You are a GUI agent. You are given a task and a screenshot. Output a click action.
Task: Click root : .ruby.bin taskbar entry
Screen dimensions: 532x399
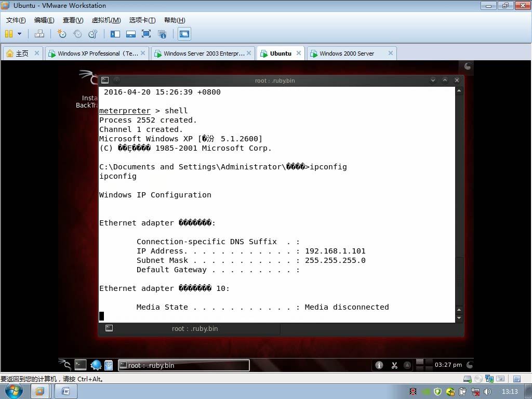point(183,365)
